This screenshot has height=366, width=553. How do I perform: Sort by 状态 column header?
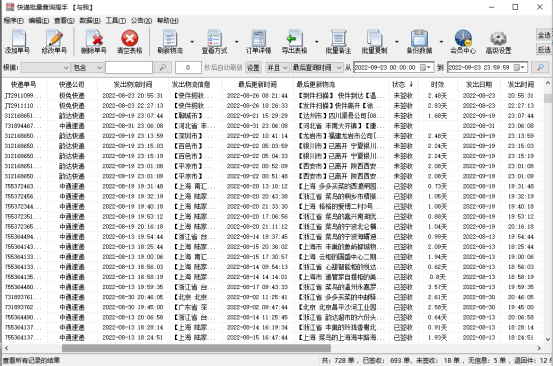(x=402, y=85)
